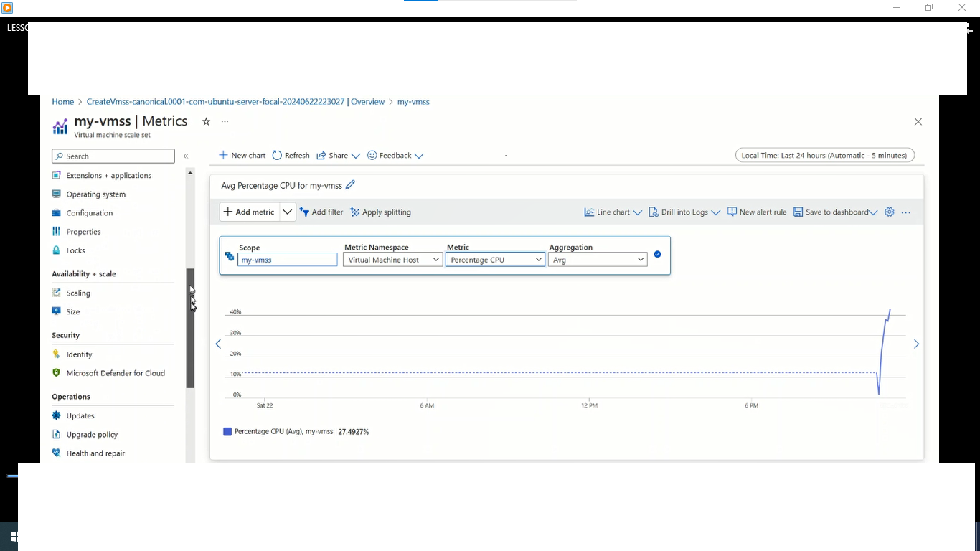
Task: Toggle Percentage CPU legend series
Action: click(x=227, y=432)
